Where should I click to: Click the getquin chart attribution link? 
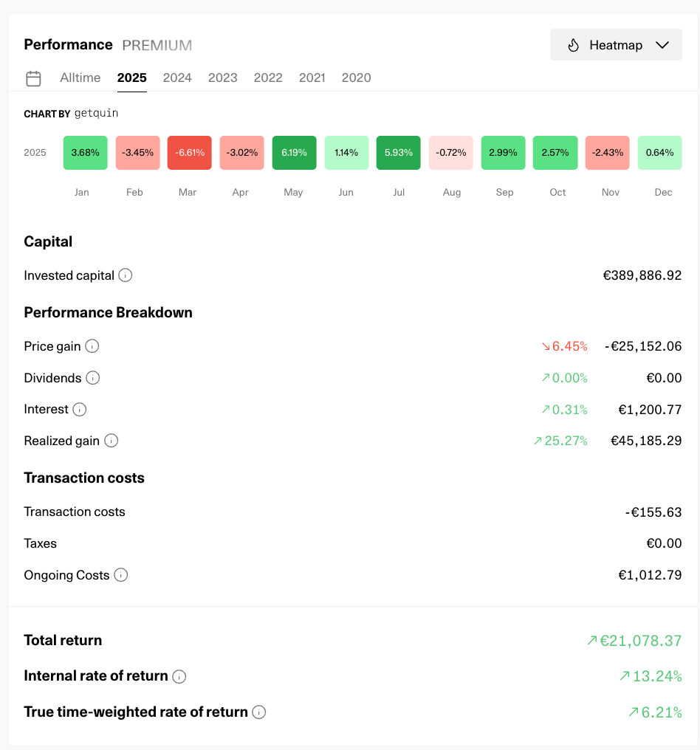[96, 114]
